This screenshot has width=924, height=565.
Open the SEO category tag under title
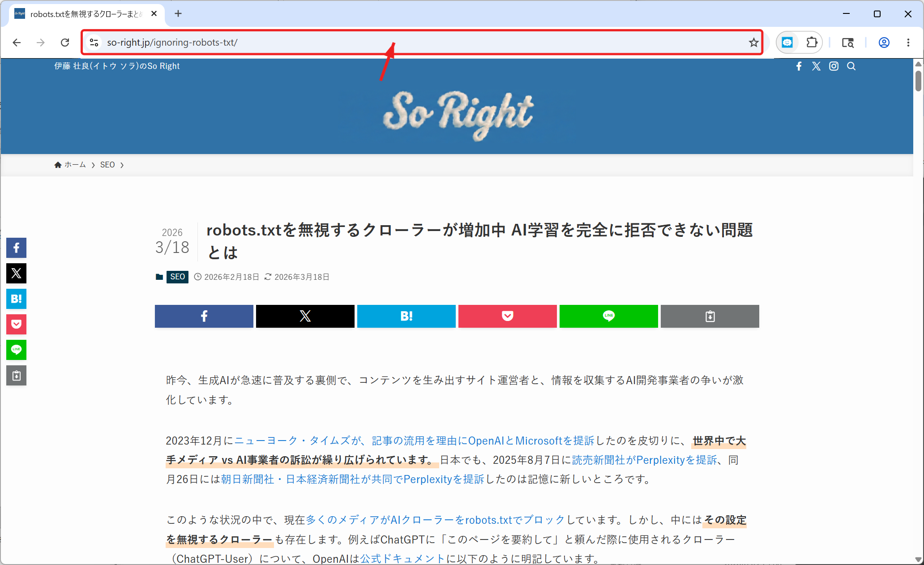pos(177,277)
